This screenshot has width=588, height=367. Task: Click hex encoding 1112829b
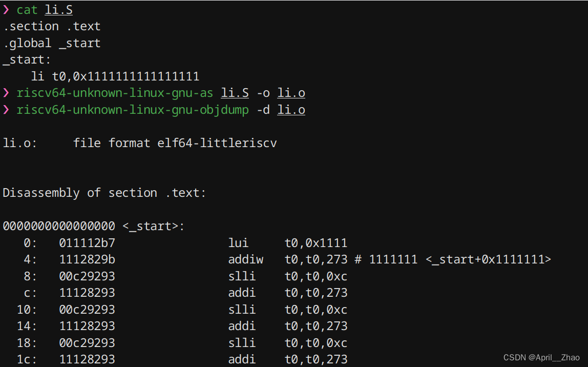tap(87, 259)
